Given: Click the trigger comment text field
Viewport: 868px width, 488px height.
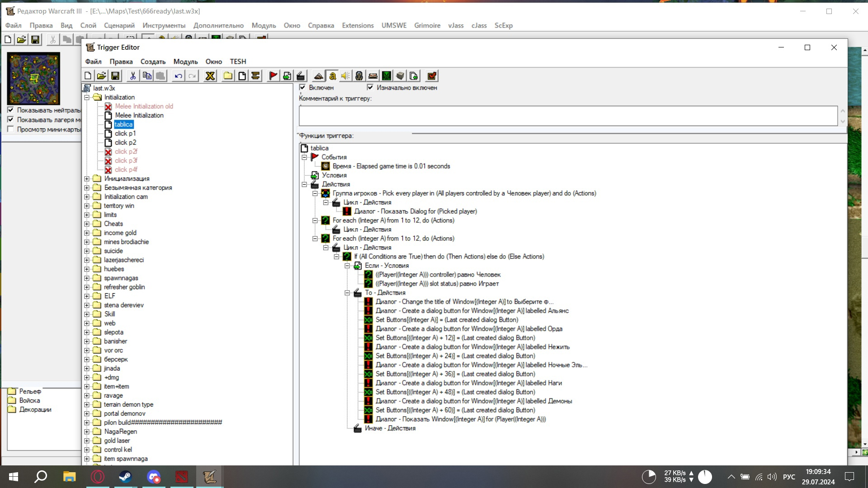Looking at the screenshot, I should tap(568, 116).
